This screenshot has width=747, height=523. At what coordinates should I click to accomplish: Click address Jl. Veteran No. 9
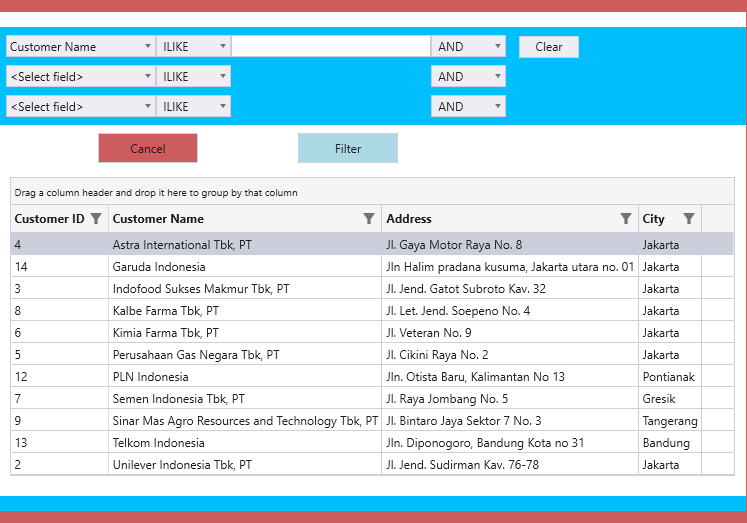click(429, 332)
